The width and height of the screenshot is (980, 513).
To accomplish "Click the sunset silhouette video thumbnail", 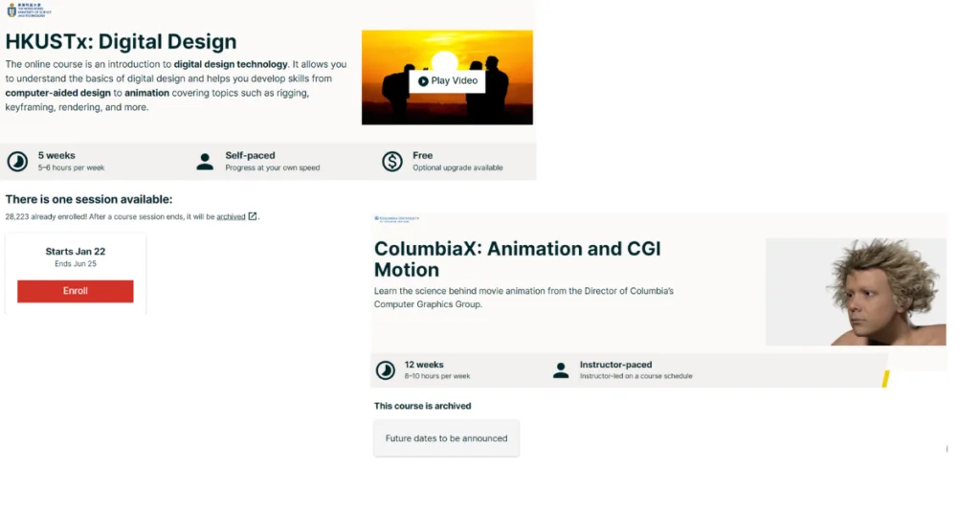I will coord(447,78).
